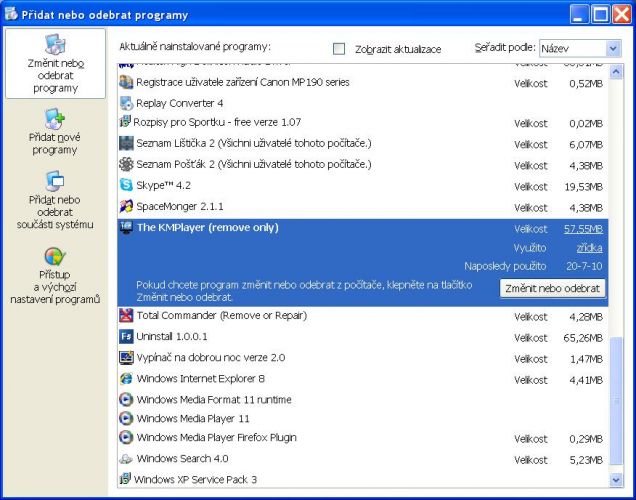
Task: Open Přidat nebo odebrat součásti systému
Action: tap(55, 200)
